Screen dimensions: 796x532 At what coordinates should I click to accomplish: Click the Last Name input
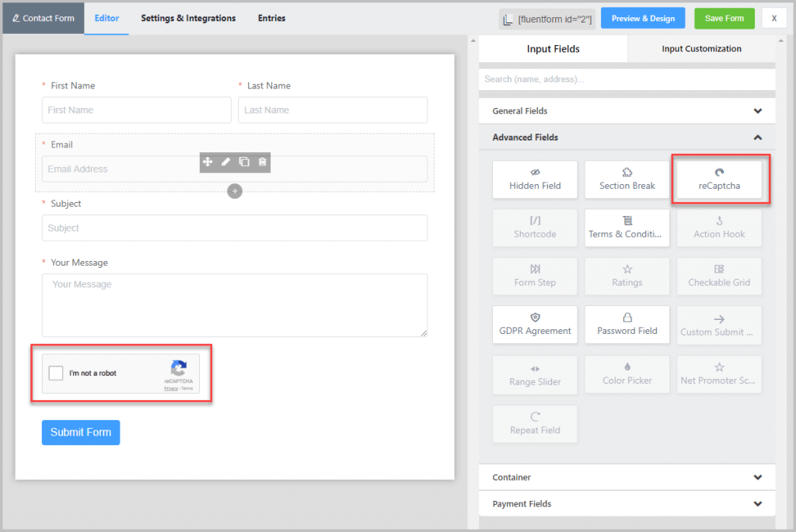[333, 110]
